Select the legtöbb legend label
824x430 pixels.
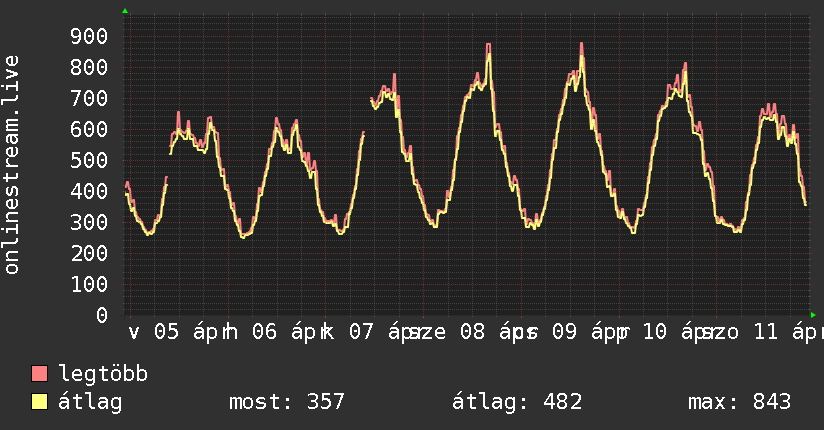[x=103, y=374]
